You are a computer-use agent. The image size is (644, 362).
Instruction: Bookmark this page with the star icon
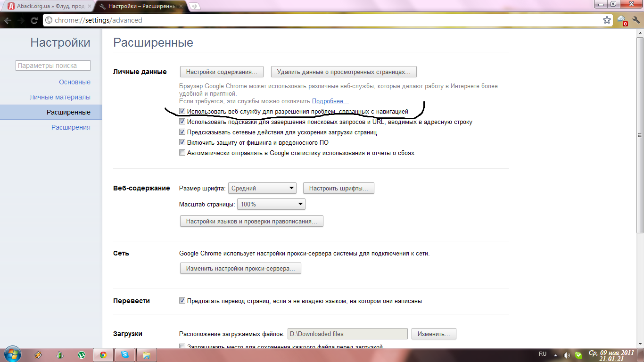607,20
